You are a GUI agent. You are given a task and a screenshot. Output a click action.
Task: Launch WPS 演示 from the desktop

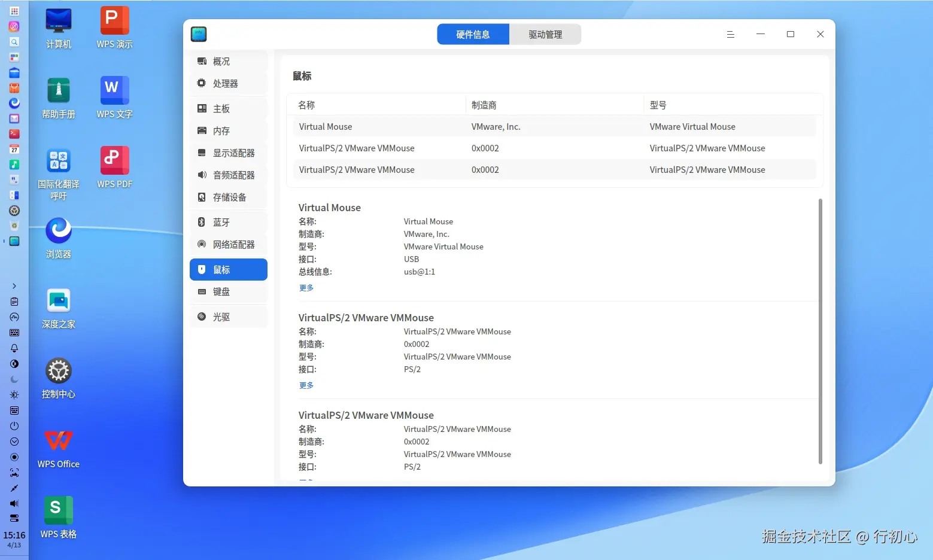tap(114, 28)
